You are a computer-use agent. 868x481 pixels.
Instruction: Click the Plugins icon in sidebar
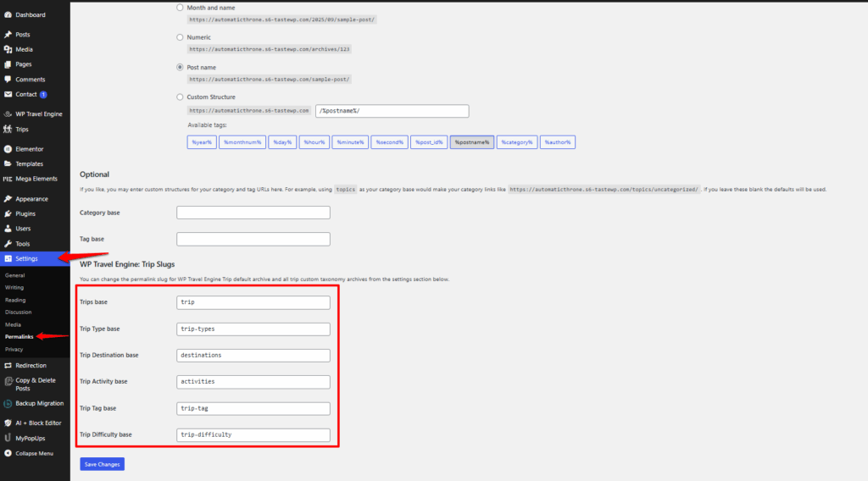click(x=8, y=213)
